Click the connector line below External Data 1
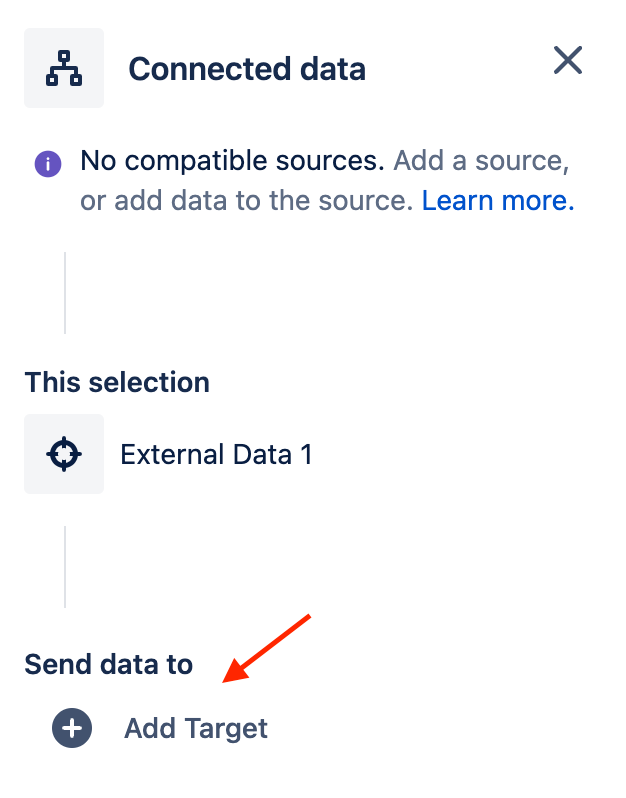626x798 pixels. coord(65,566)
